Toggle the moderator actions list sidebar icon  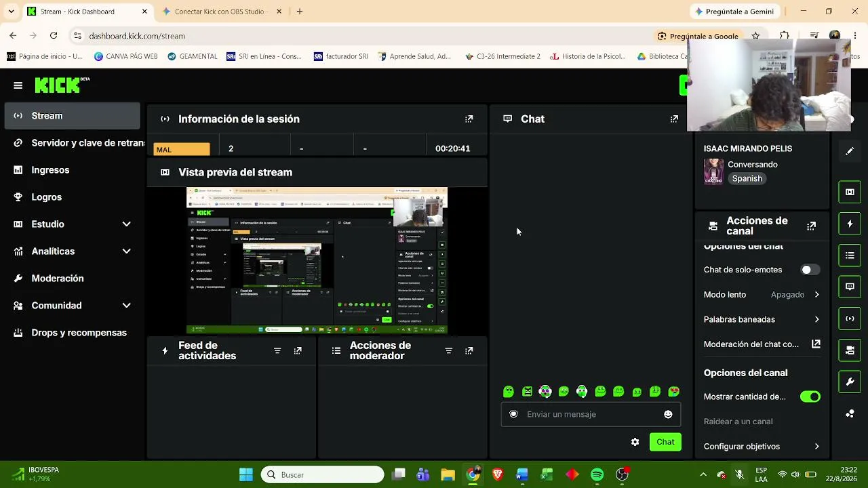[850, 256]
